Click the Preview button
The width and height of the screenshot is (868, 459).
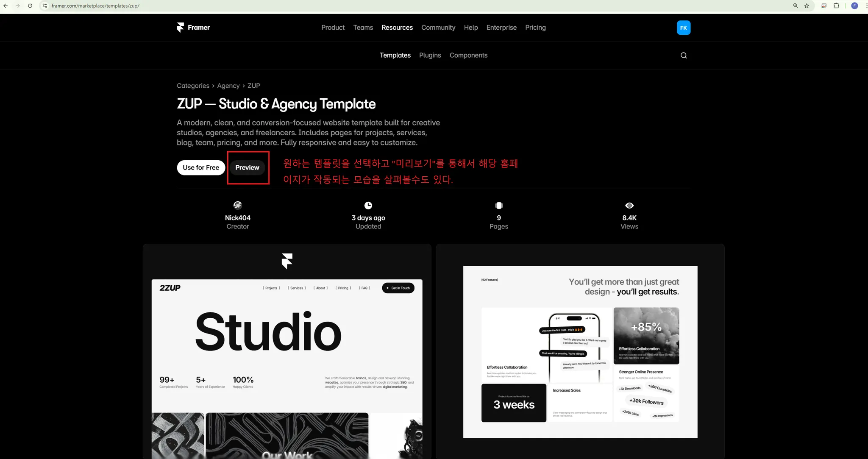[247, 167]
